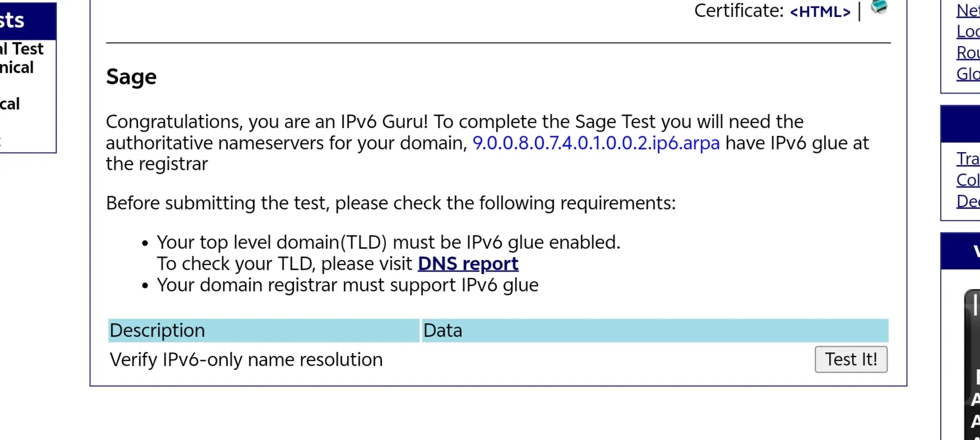This screenshot has width=980, height=440.
Task: Open the Certificate <HTML> link
Action: (x=820, y=12)
